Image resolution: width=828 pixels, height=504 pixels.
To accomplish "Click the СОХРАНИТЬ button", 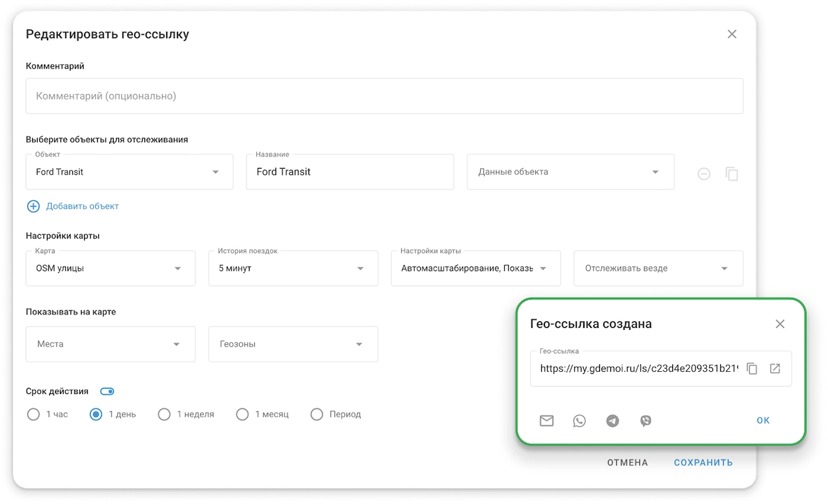I will [703, 463].
